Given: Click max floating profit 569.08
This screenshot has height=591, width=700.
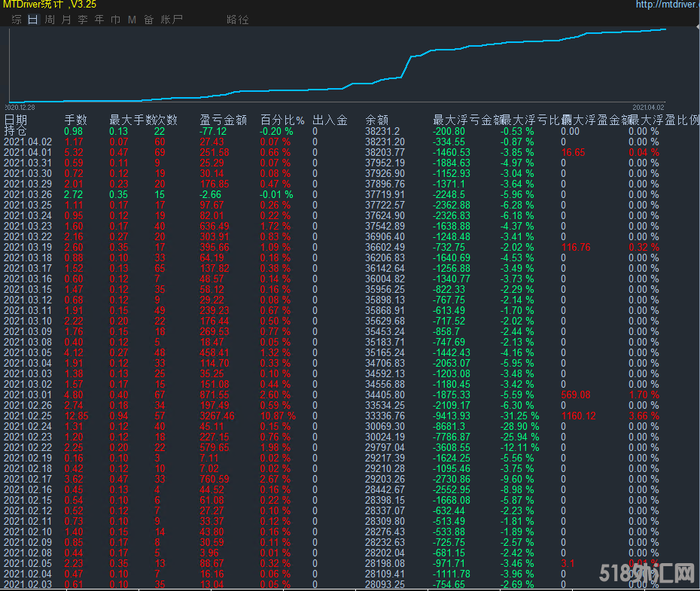Looking at the screenshot, I should (x=576, y=395).
